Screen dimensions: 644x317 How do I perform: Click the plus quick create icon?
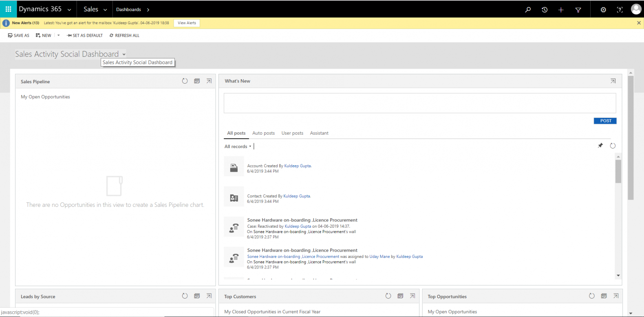[561, 10]
